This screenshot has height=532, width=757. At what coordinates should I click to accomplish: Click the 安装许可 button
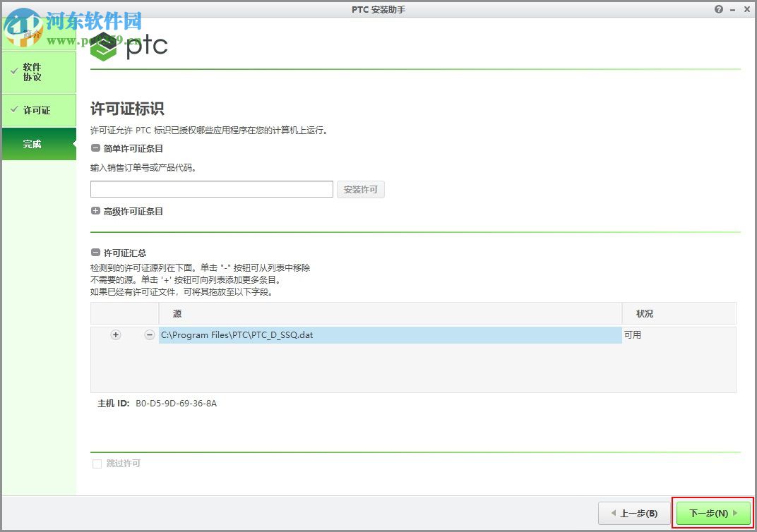[x=360, y=189]
